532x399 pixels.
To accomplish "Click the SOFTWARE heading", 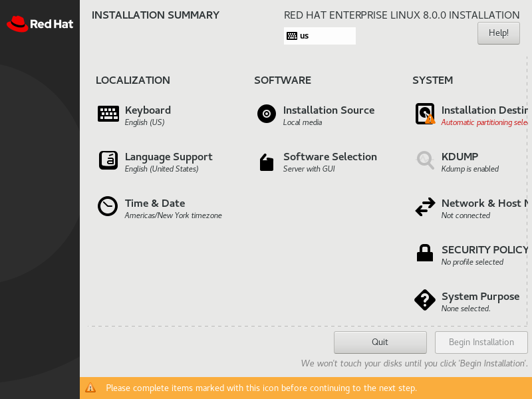I will [x=283, y=80].
